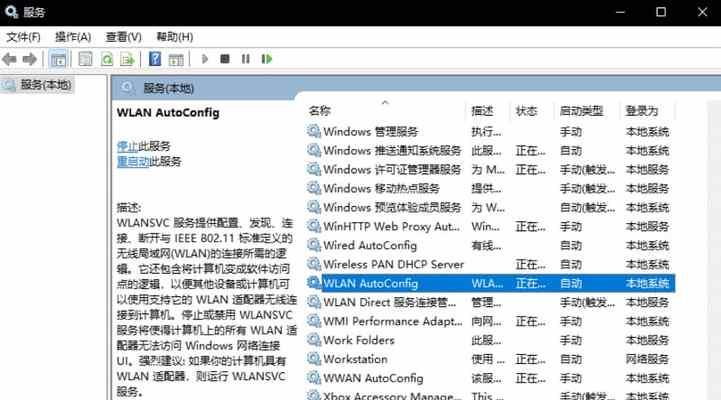Image resolution: width=721 pixels, height=400 pixels.
Task: Open the Properties toolbar icon
Action: tap(85, 59)
